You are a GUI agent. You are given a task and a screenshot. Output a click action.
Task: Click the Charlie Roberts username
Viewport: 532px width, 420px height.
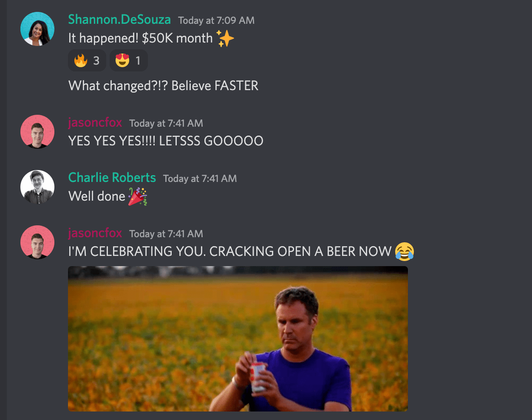click(112, 178)
